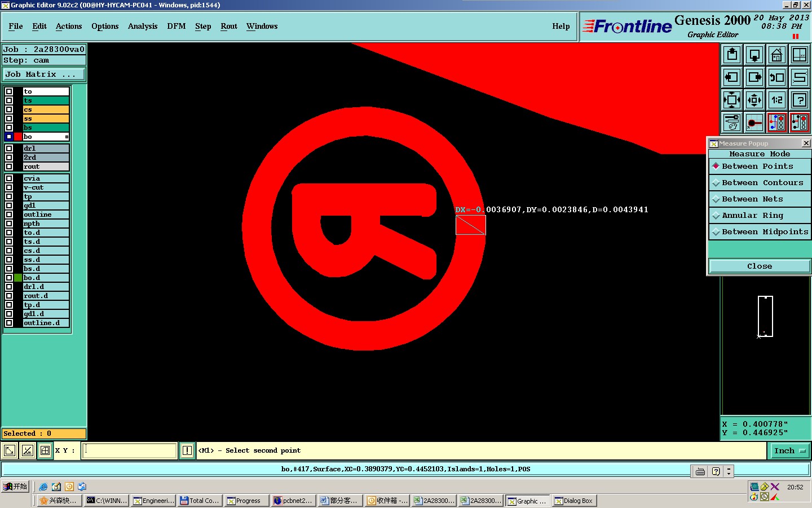Select the 'outline.d' layer row
Viewport: 812px width, 508px height.
pos(46,323)
